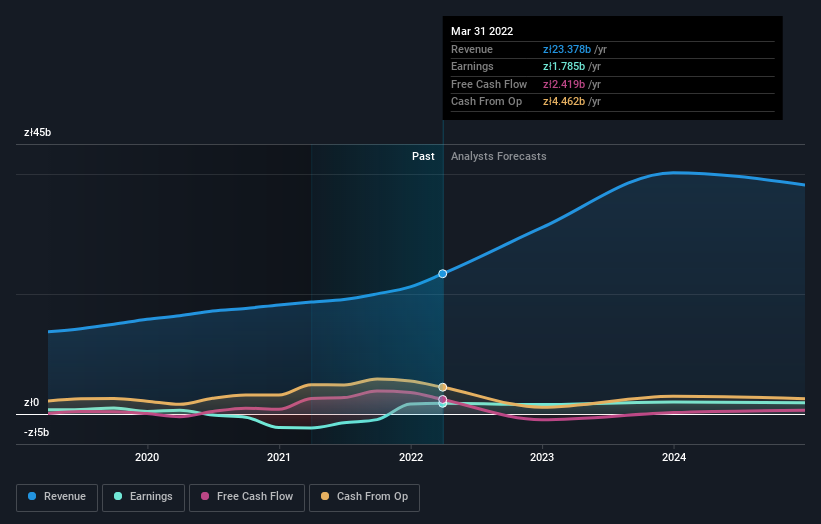
Task: Click the Past label
Action: (423, 156)
